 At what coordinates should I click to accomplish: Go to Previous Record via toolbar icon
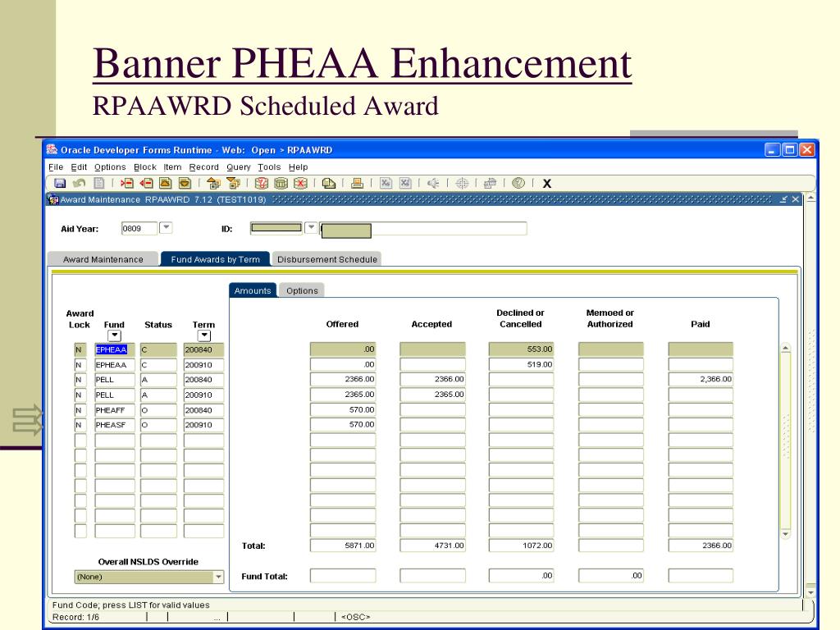(166, 183)
